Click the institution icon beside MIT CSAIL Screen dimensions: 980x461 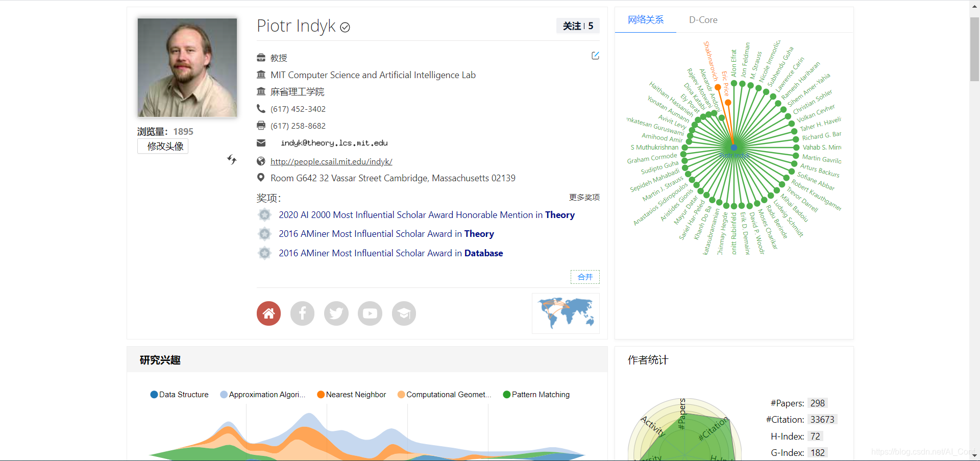261,75
